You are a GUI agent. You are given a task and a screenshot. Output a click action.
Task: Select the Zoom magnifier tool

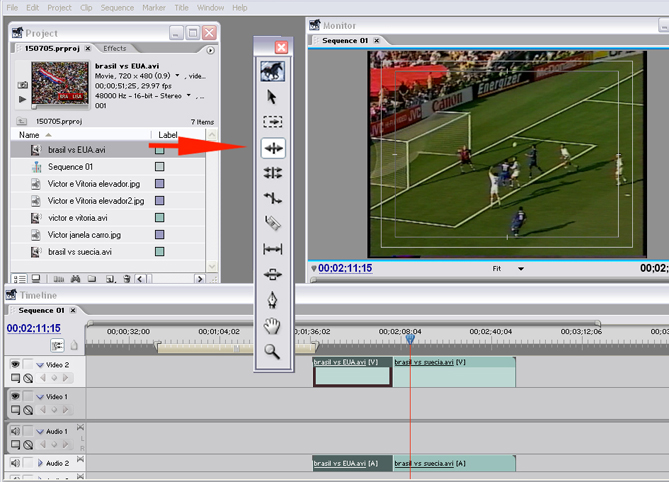click(x=273, y=351)
